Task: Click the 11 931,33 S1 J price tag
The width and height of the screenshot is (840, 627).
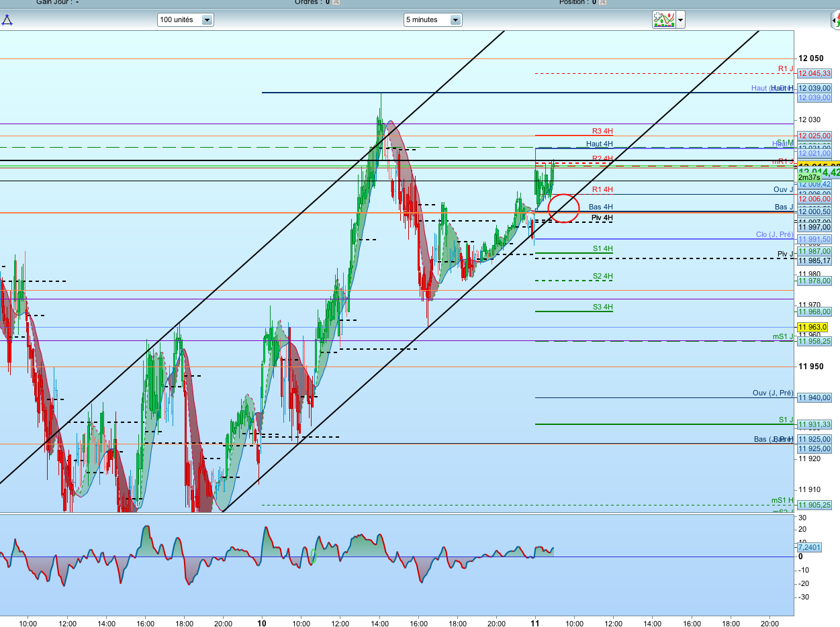Action: tap(814, 424)
